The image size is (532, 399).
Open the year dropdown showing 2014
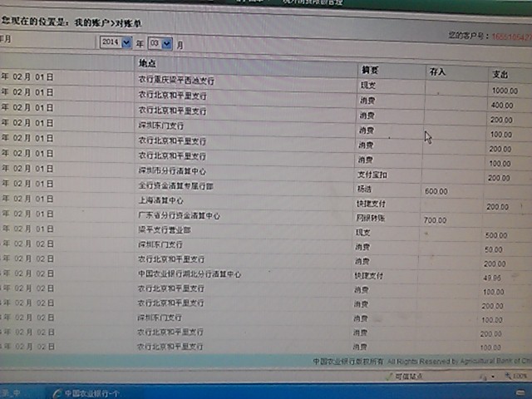(116, 42)
